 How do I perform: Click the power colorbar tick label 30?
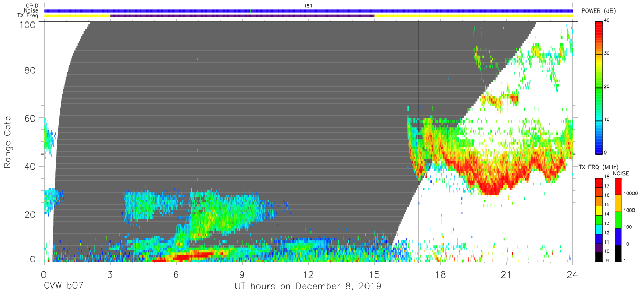coord(607,54)
